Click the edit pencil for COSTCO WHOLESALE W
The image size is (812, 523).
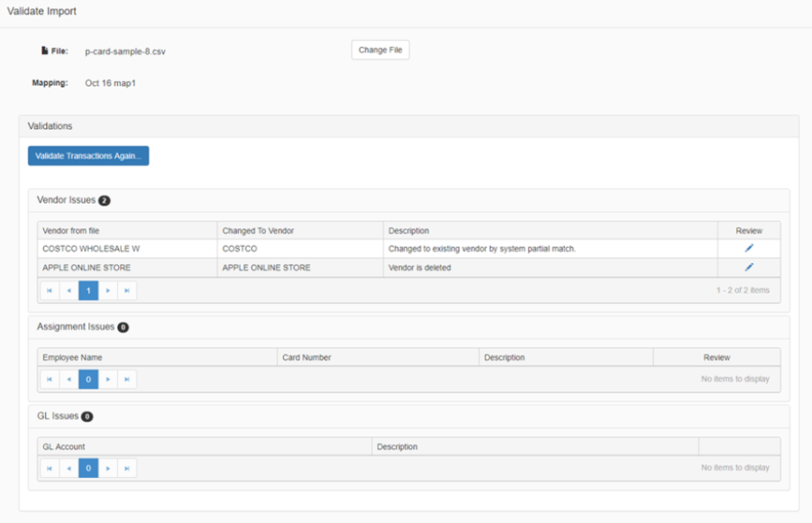coord(749,248)
